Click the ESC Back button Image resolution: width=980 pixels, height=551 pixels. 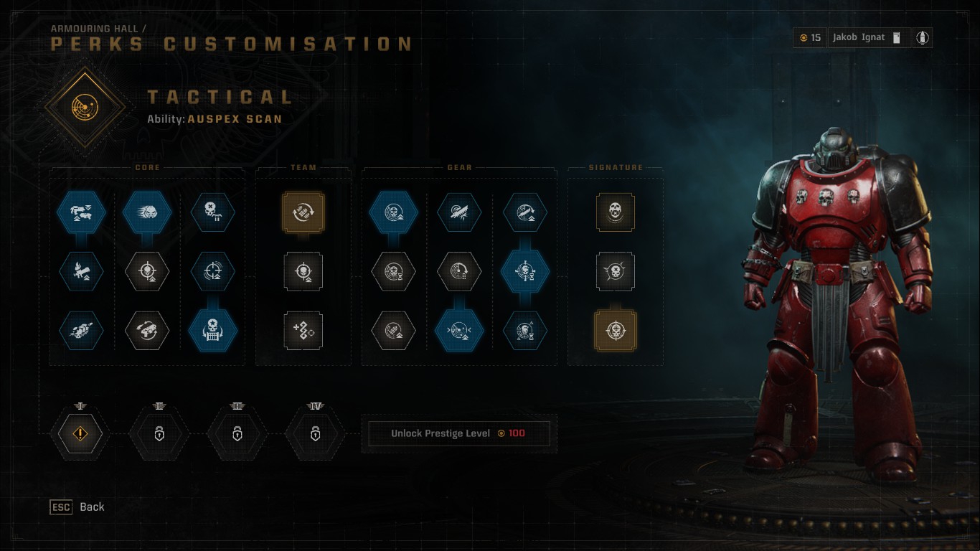click(x=77, y=507)
